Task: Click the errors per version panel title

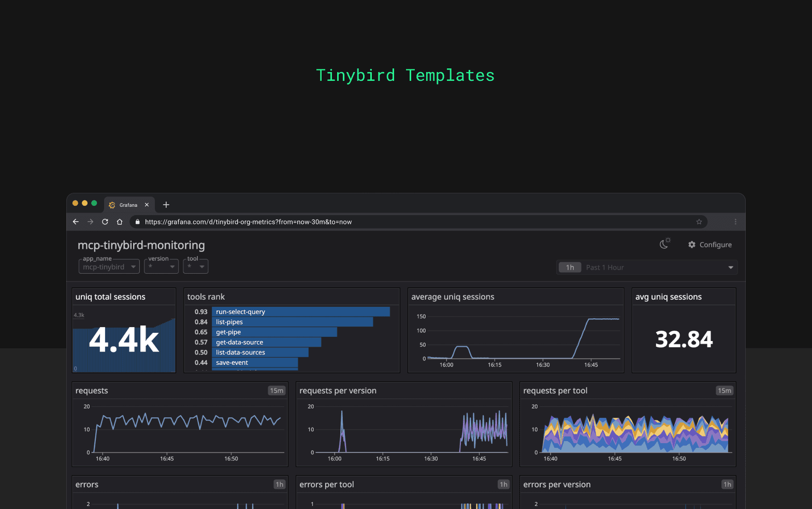Action: [x=557, y=485]
